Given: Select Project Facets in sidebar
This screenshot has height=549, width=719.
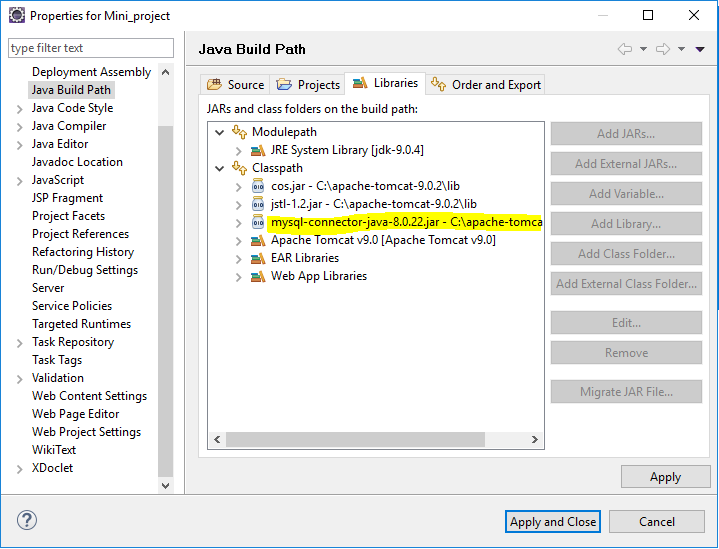Looking at the screenshot, I should (x=68, y=216).
